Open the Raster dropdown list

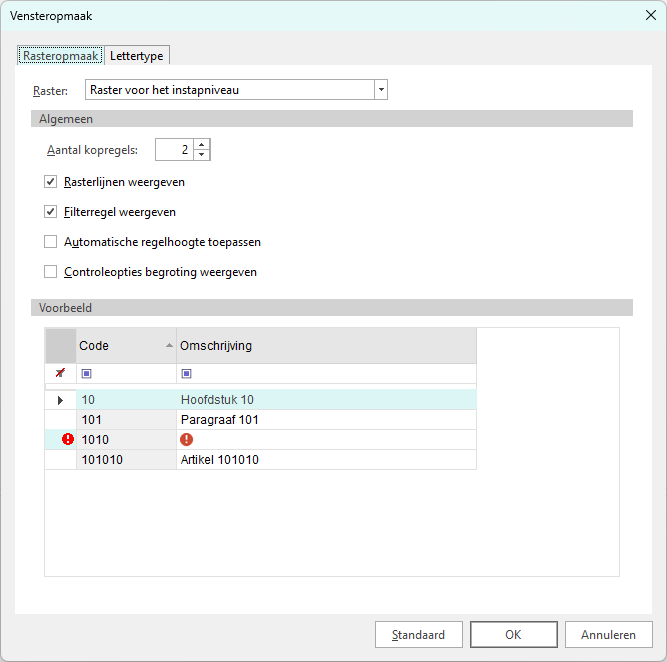pos(380,90)
